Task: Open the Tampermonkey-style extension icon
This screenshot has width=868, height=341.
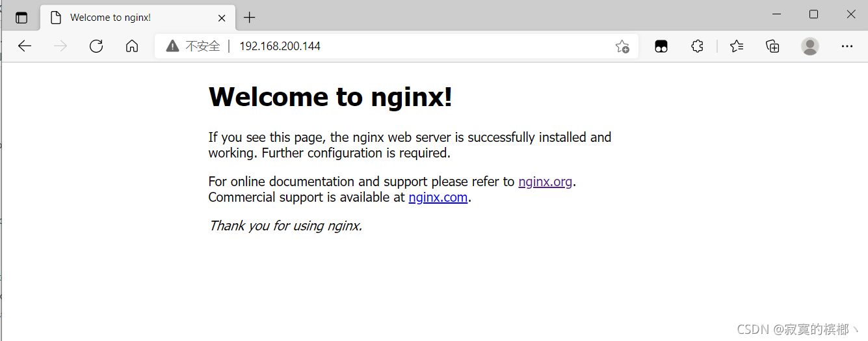Action: pos(661,46)
